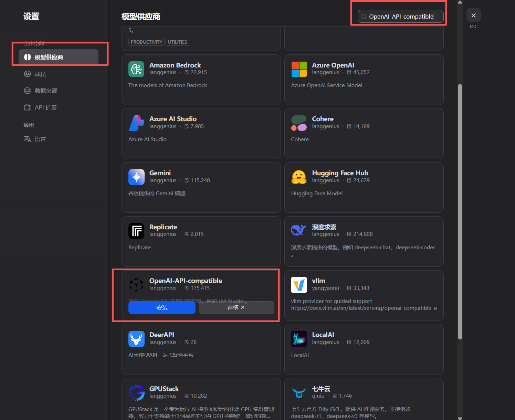
Task: Click the search field containing OpenAI-API-compatible
Action: click(x=401, y=17)
